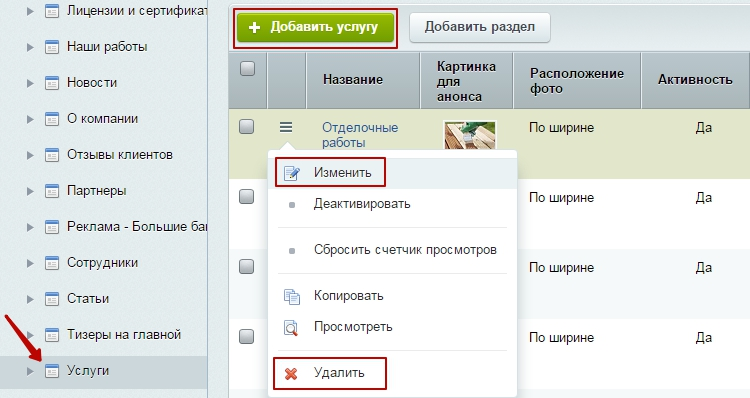The height and width of the screenshot is (398, 750).
Task: Tick the select-all checkbox in table header
Action: tap(247, 68)
